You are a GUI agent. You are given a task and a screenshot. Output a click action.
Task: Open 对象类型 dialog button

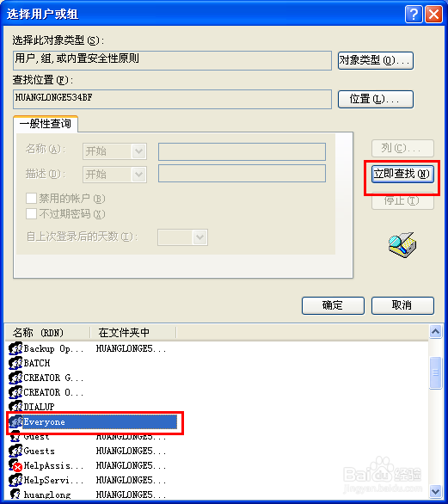pyautogui.click(x=376, y=60)
